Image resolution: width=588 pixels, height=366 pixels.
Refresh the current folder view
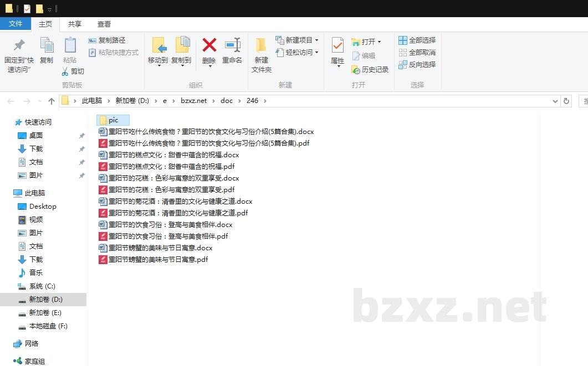566,101
